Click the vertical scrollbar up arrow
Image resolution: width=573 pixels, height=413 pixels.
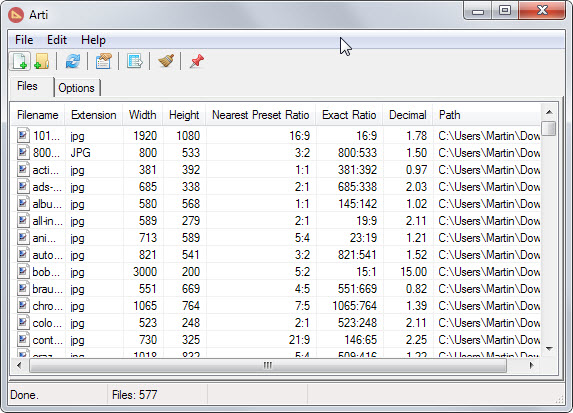(x=549, y=112)
